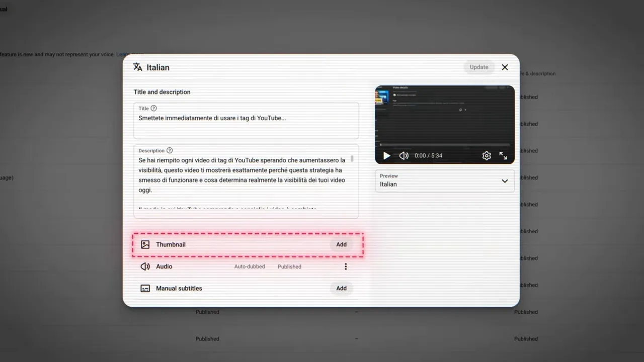Screen dimensions: 644x362
Task: Click the Auto-dubbed label
Action: pos(250,266)
